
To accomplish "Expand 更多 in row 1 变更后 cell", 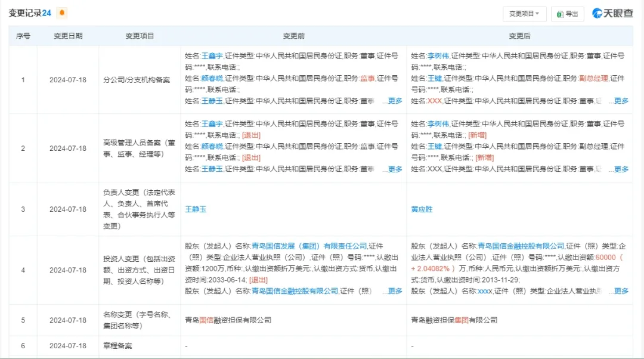I will (x=621, y=101).
